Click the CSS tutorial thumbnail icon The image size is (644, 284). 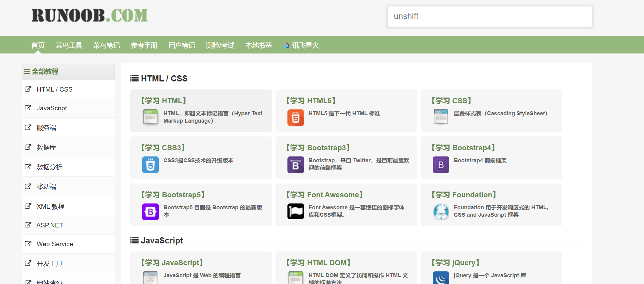441,117
